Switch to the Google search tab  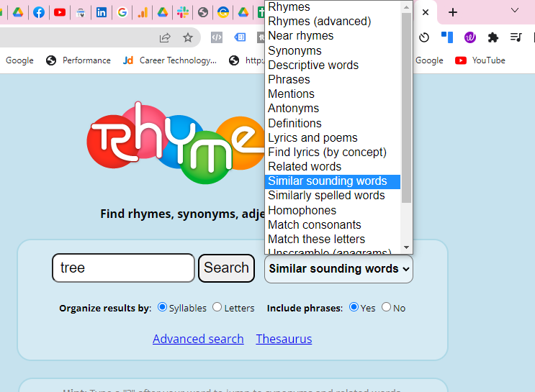(122, 13)
